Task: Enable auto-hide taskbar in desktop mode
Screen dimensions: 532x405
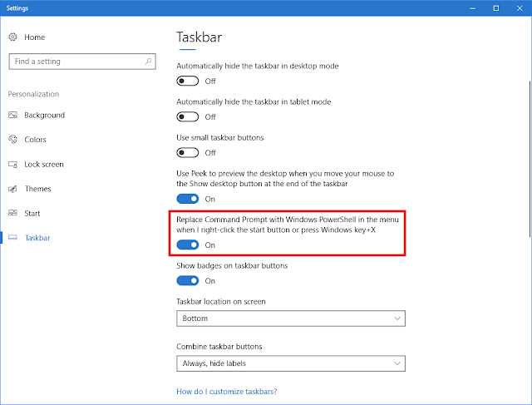Action: pos(188,81)
